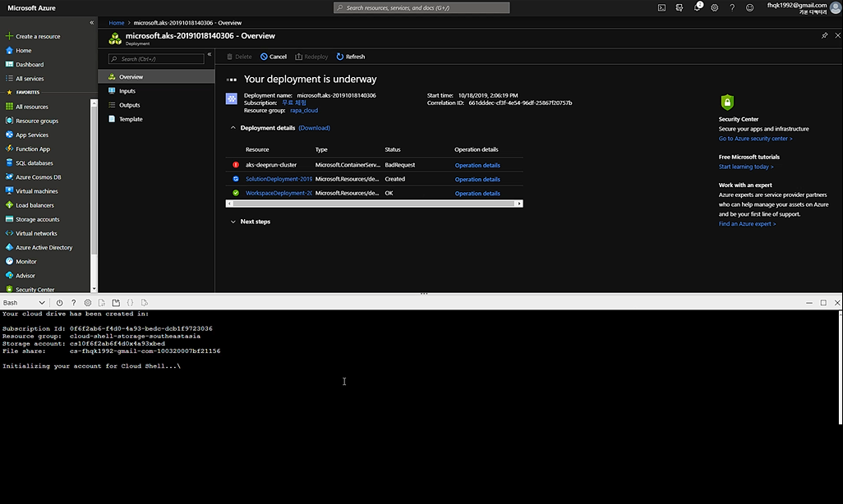Open account avatar in top right
Screen dimensions: 843x504
pyautogui.click(x=836, y=7)
